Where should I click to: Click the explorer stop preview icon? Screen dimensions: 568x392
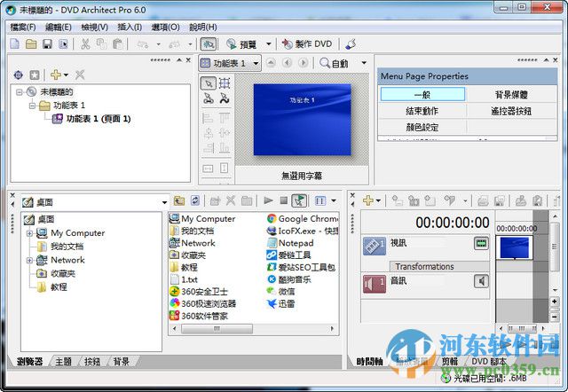(x=284, y=200)
